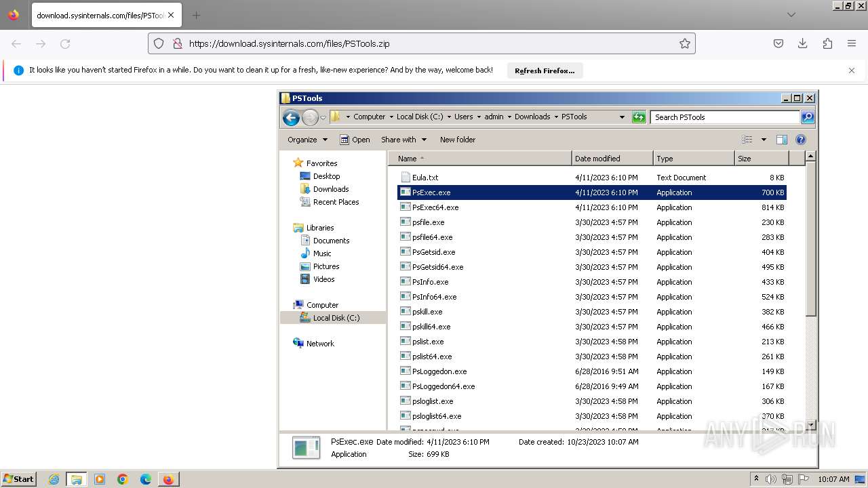The height and width of the screenshot is (488, 868).
Task: Click the Downloads breadcrumb in address bar
Action: (532, 117)
